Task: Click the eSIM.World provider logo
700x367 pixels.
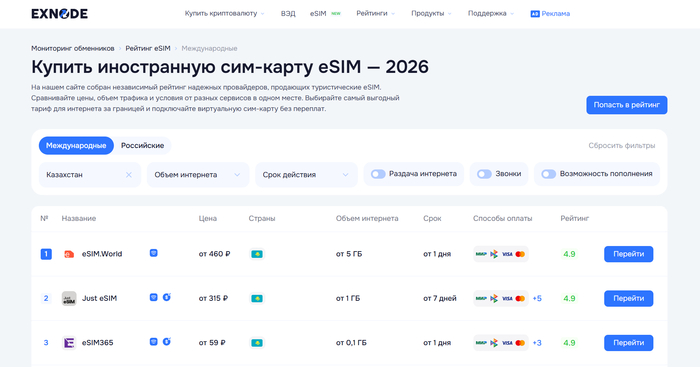Action: click(x=69, y=254)
